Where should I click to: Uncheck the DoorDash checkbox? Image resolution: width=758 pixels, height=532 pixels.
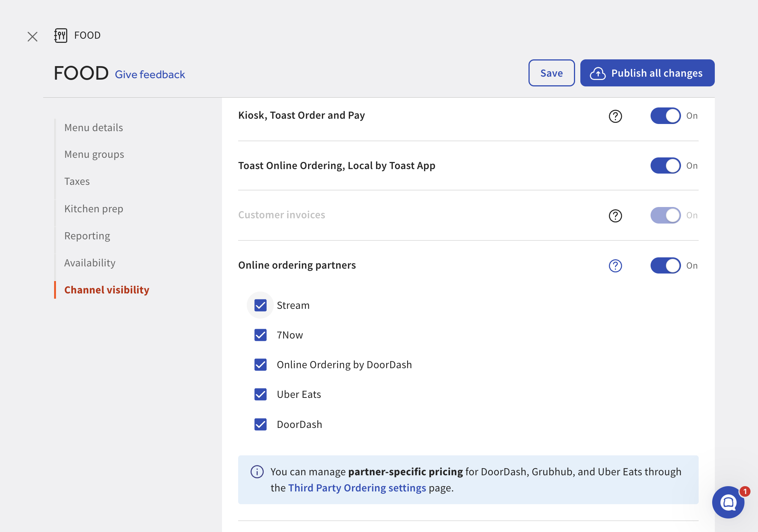tap(260, 424)
